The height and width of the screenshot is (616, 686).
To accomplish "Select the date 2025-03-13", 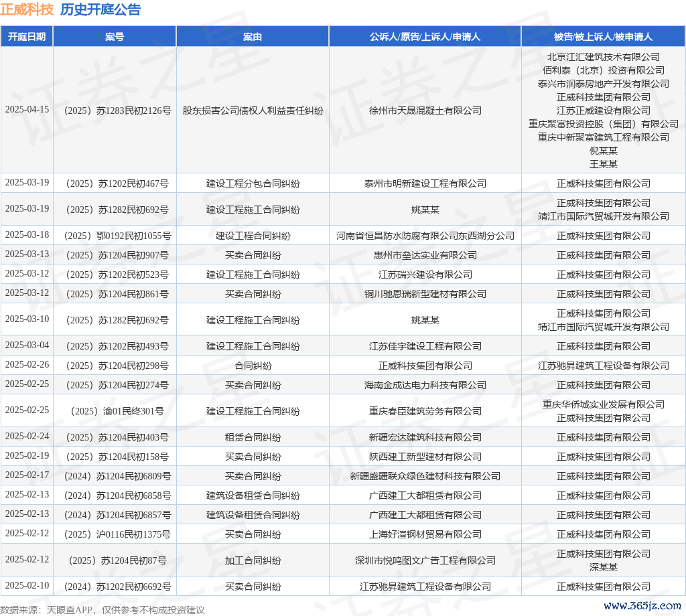I will tap(27, 254).
